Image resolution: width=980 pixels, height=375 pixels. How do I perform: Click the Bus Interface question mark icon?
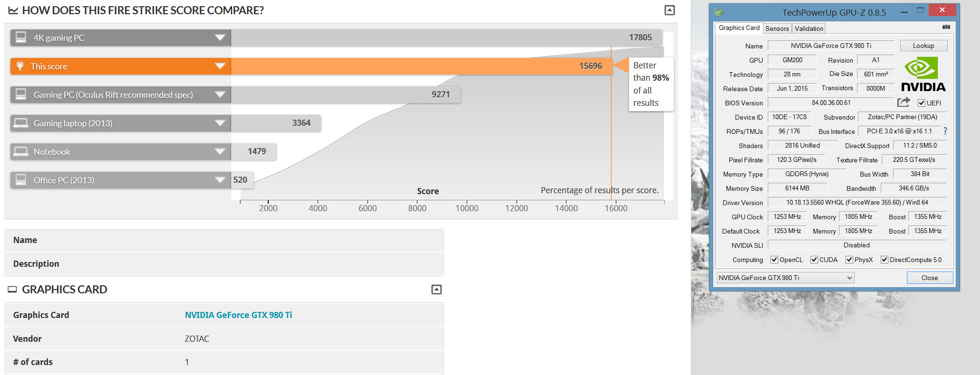(945, 131)
